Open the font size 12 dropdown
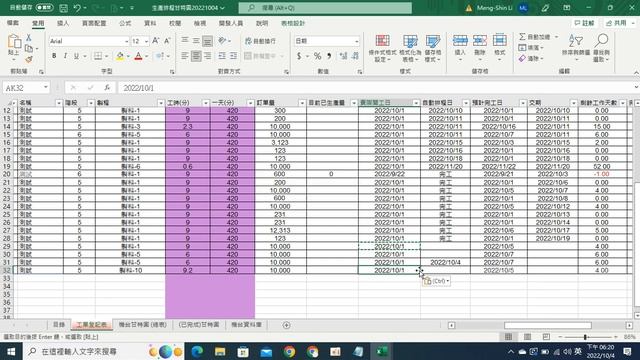This screenshot has height=360, width=640. pyautogui.click(x=146, y=41)
